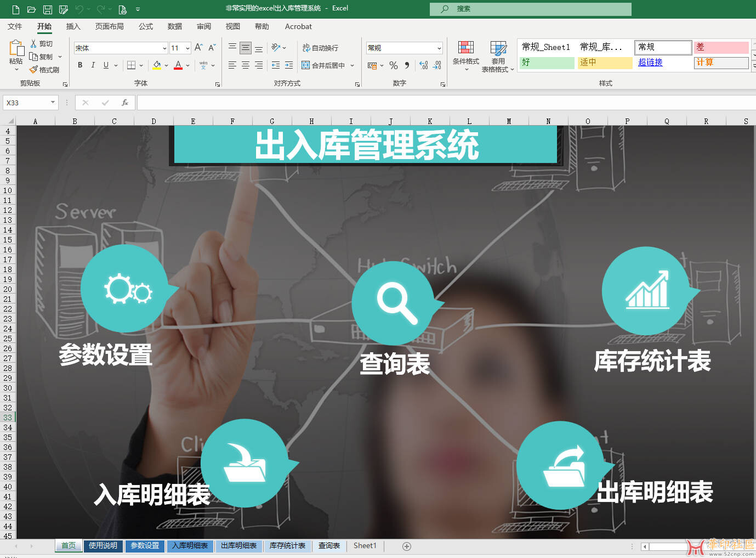Click the Decrease decimal icon
Screen dimensions: 756x558
pos(437,65)
